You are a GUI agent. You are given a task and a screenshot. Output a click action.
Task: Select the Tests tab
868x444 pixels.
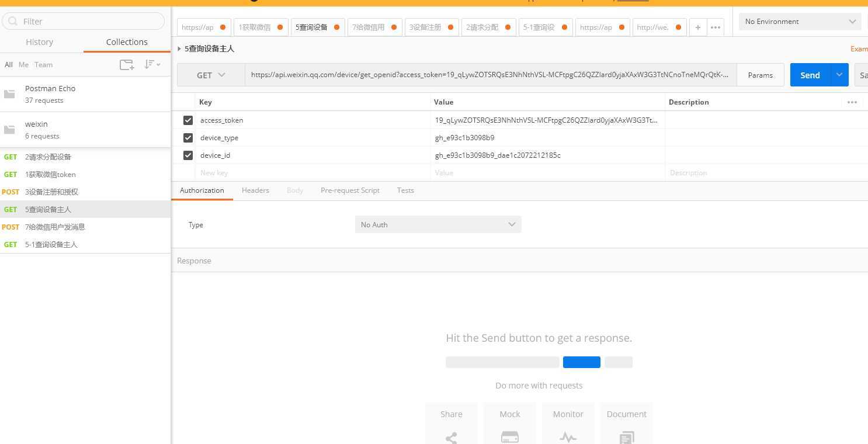(405, 190)
